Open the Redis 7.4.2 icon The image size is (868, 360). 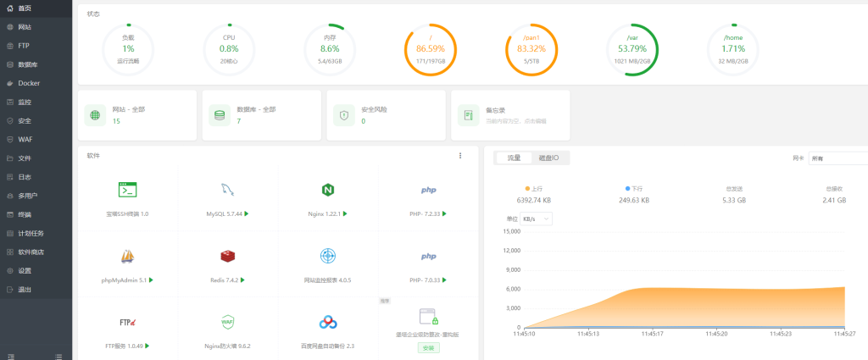[x=227, y=256]
